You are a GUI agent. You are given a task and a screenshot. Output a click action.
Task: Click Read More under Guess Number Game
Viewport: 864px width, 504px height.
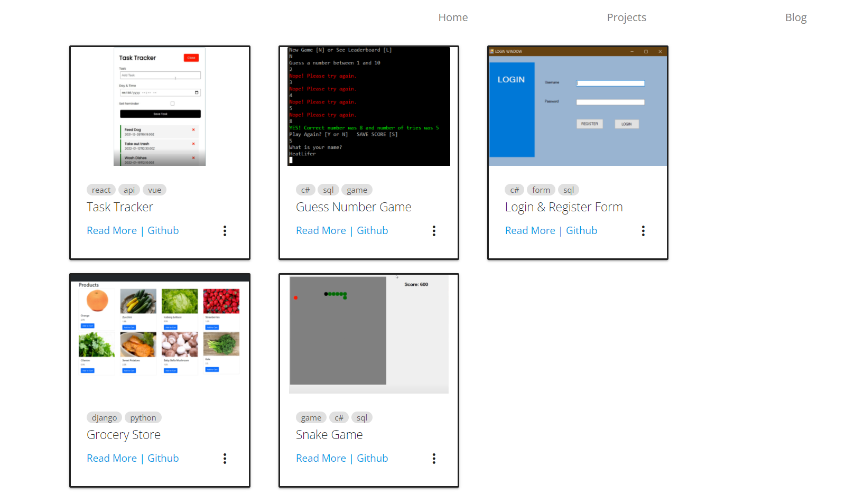click(x=321, y=230)
